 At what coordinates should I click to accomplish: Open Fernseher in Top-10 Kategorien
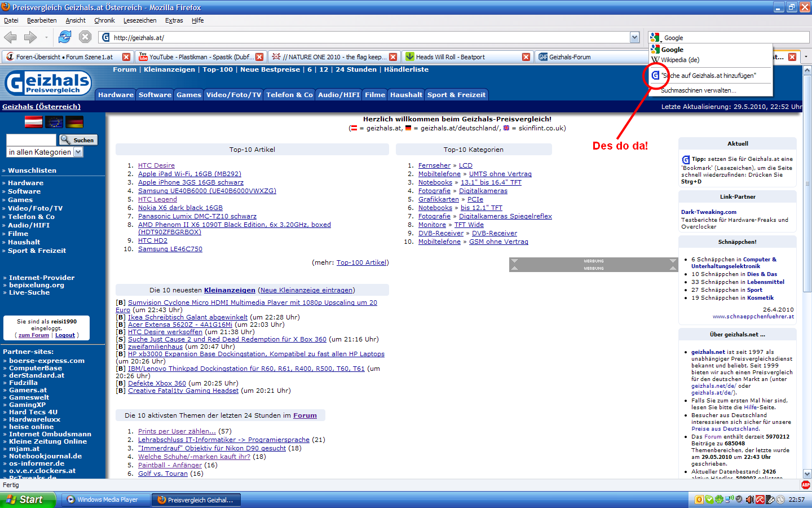(434, 166)
